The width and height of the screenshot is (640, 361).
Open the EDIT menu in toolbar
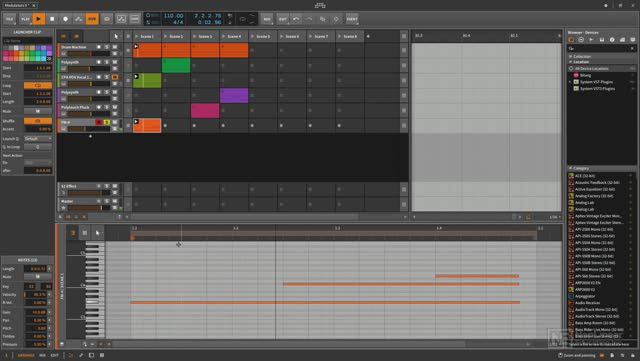[282, 19]
